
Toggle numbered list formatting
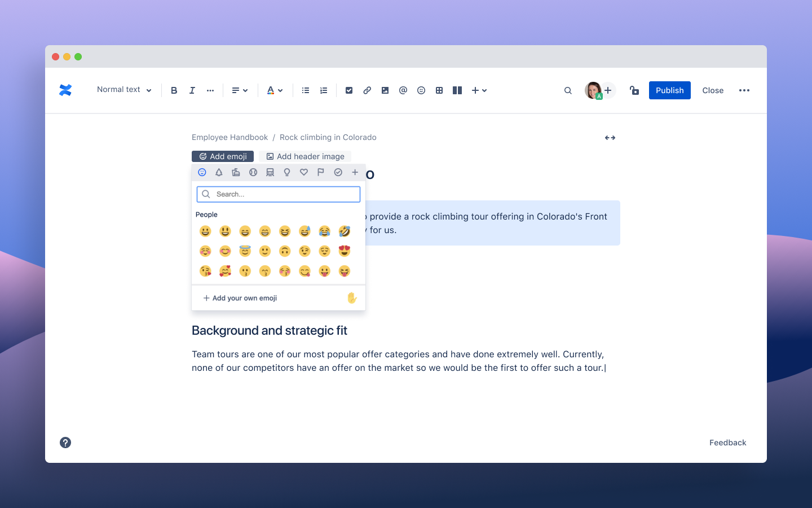click(324, 90)
